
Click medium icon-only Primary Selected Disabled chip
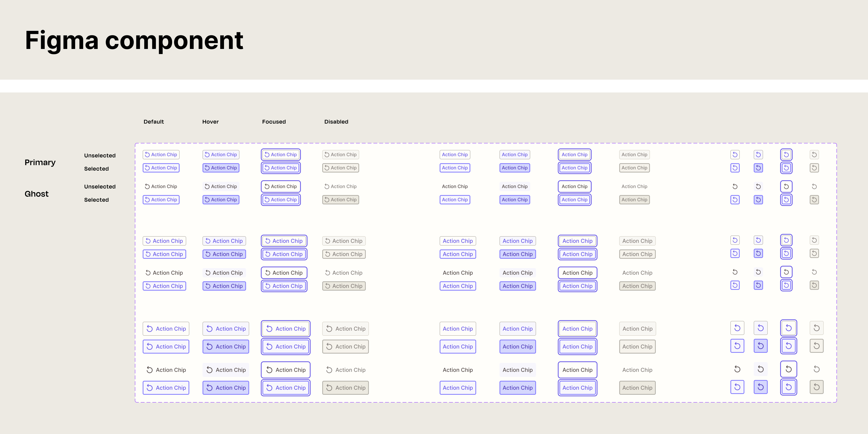tap(814, 253)
